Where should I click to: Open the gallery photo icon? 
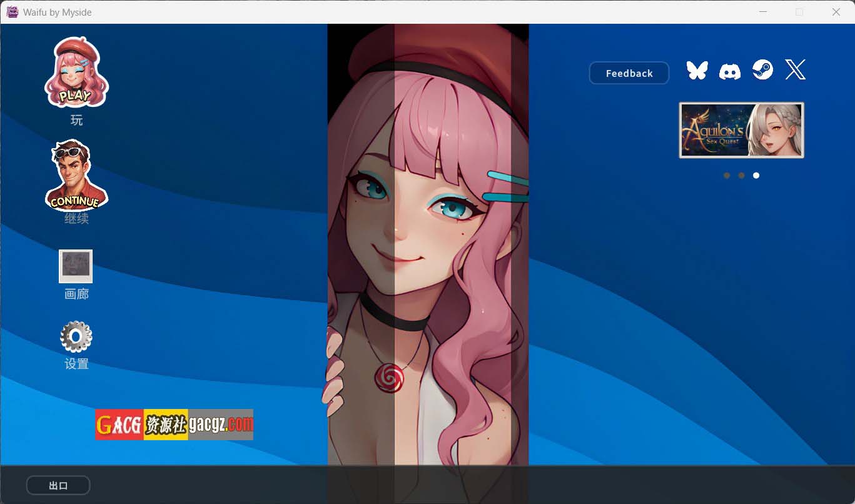coord(76,266)
